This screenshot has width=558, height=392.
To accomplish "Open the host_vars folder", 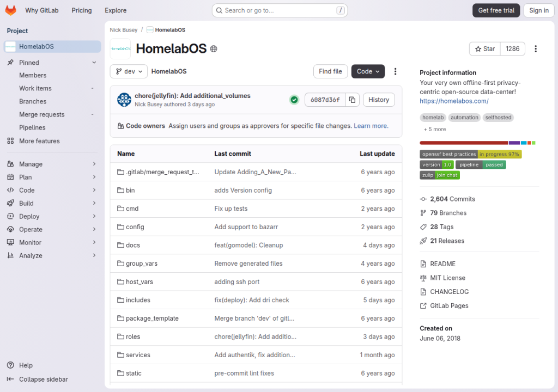I will (x=139, y=281).
